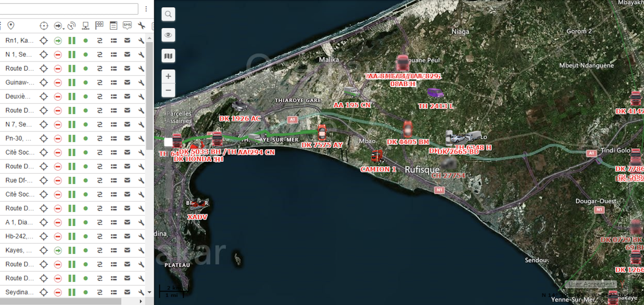The height and width of the screenshot is (305, 644).
Task: Click the AA 195 CN van on map
Action: (x=351, y=91)
